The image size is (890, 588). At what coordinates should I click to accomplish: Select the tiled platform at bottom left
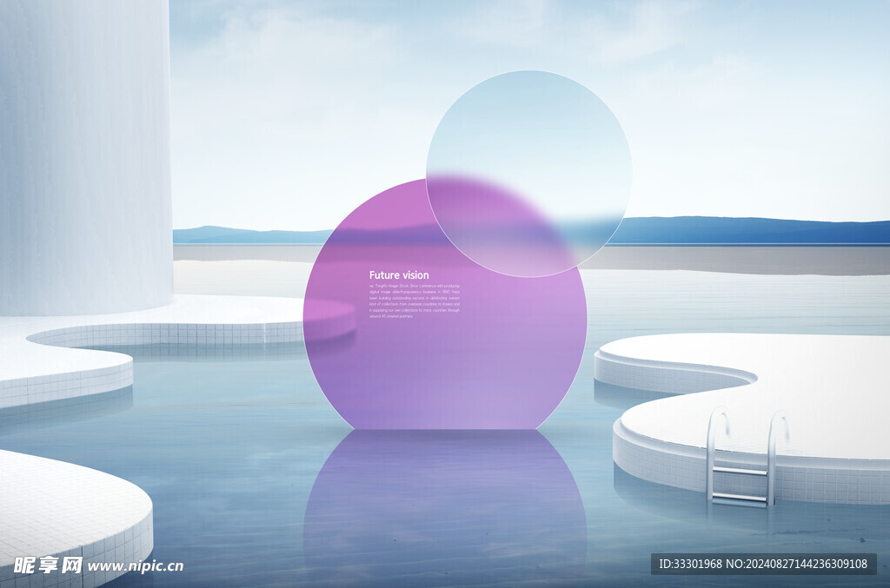(x=61, y=504)
